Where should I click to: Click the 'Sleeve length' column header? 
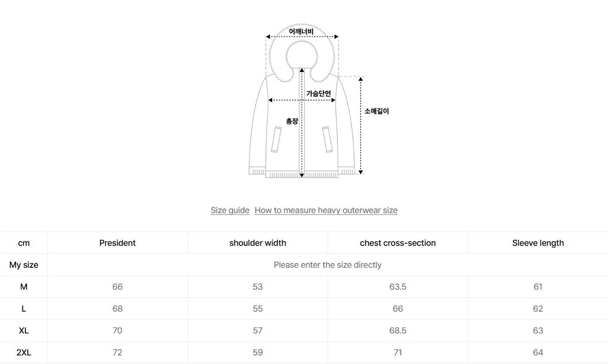click(x=538, y=243)
